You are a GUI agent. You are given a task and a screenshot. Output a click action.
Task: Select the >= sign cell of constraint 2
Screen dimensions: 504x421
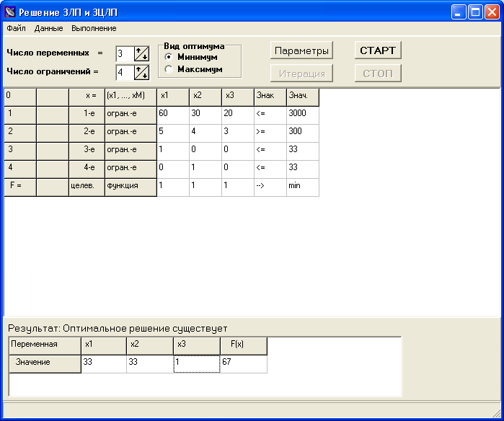point(270,133)
